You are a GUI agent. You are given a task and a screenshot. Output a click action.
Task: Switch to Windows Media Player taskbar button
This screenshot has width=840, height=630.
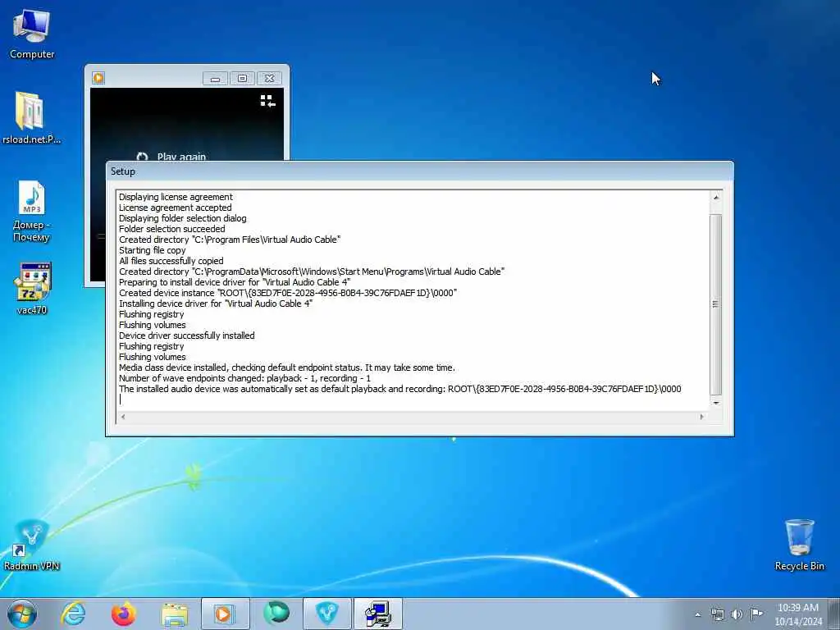226,614
